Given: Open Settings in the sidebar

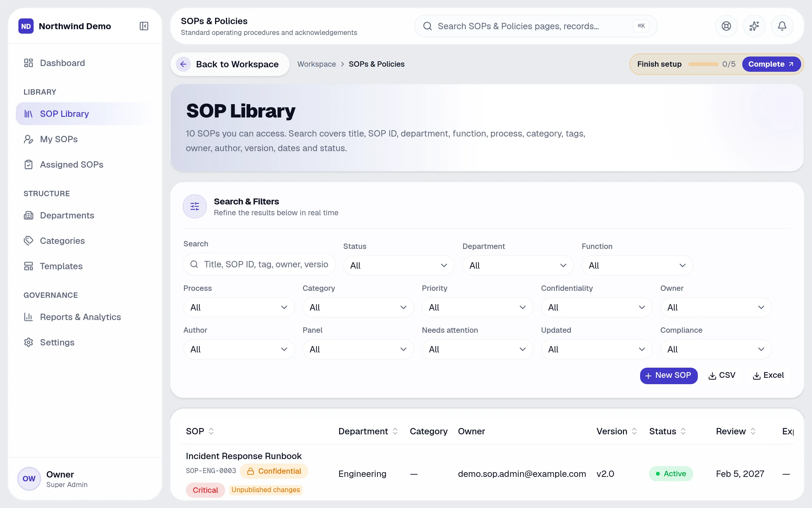Looking at the screenshot, I should [x=85, y=342].
